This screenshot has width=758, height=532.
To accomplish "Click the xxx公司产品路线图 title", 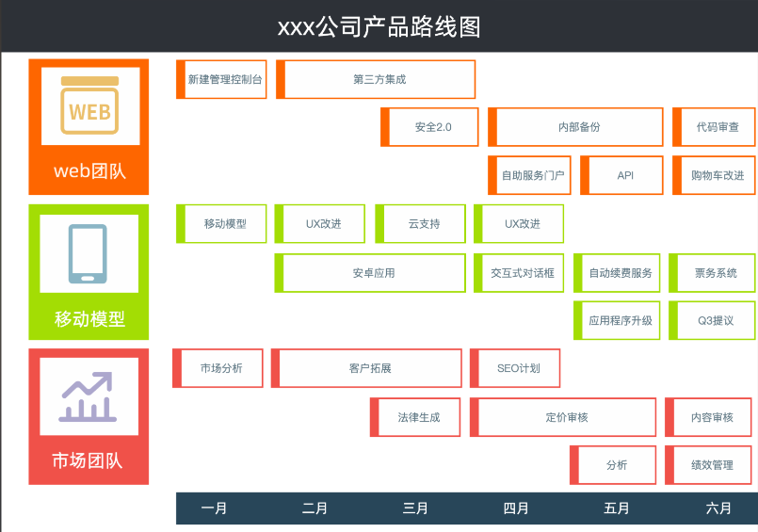I will click(x=379, y=27).
